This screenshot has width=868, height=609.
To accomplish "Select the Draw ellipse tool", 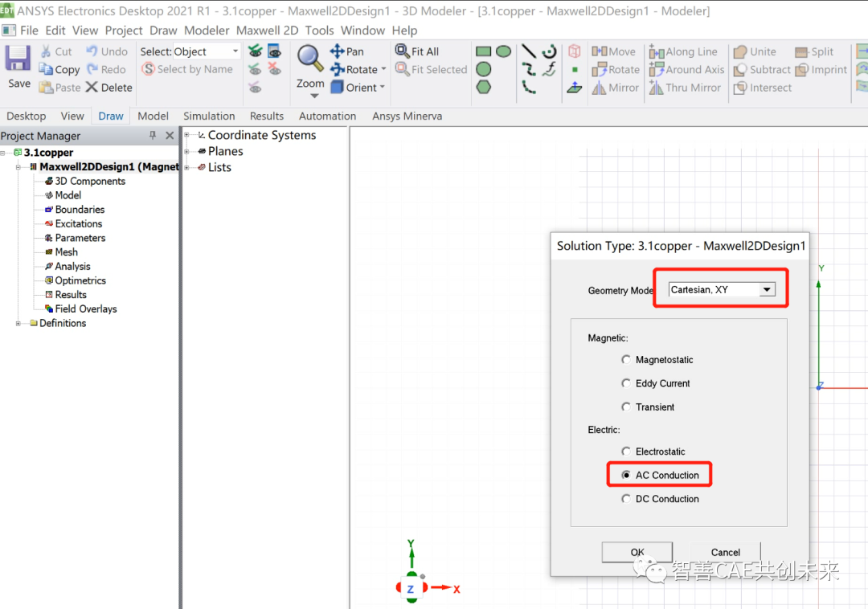I will (503, 51).
